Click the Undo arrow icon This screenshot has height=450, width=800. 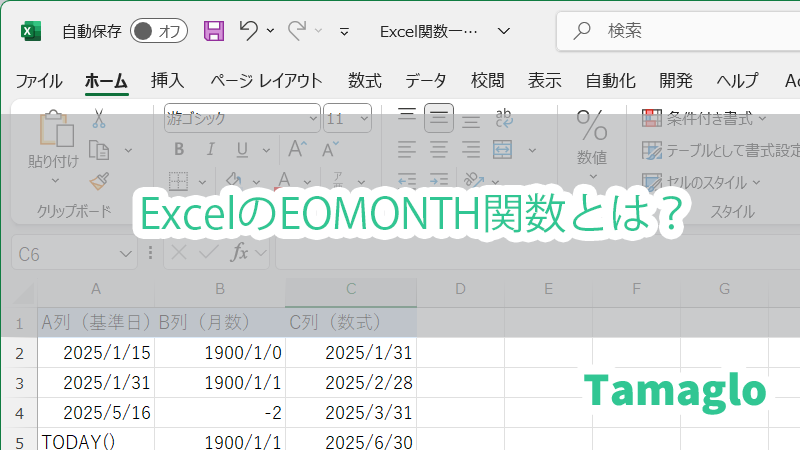point(250,31)
